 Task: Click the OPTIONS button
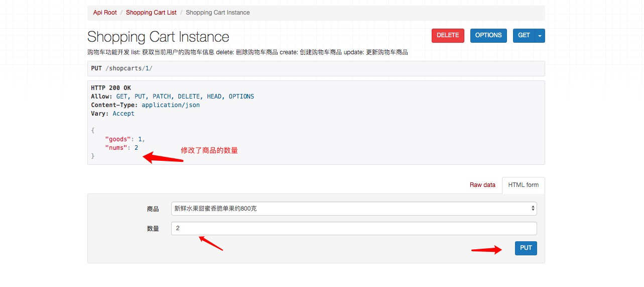click(488, 35)
